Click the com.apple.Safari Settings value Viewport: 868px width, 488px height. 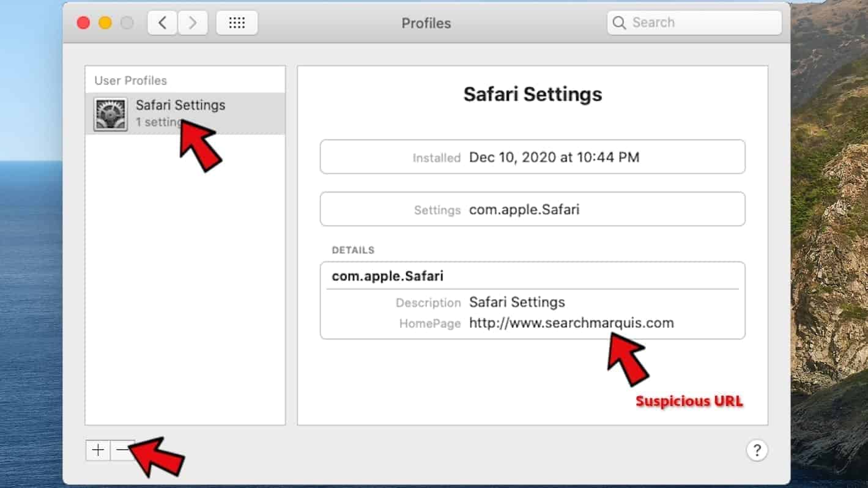(x=524, y=210)
